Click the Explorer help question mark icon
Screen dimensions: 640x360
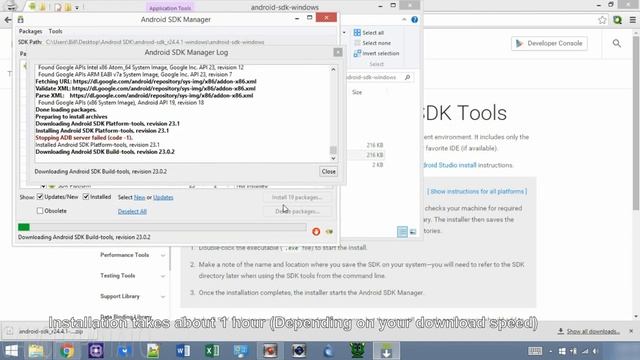(x=414, y=20)
